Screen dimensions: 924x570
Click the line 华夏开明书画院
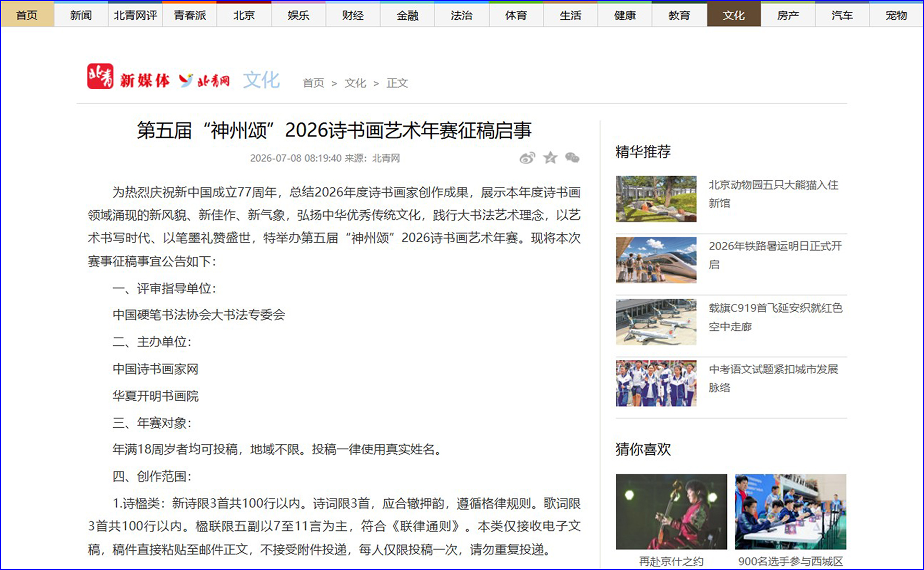pyautogui.click(x=155, y=396)
